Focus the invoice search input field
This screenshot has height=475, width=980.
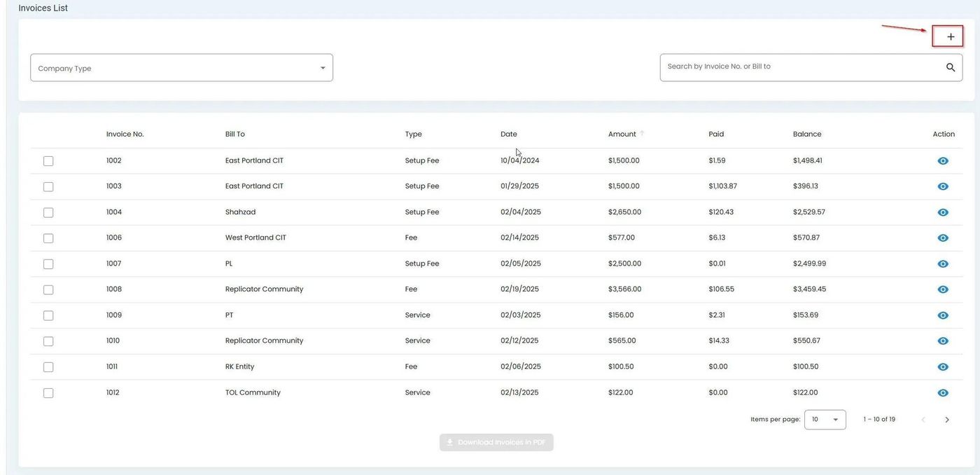click(798, 67)
